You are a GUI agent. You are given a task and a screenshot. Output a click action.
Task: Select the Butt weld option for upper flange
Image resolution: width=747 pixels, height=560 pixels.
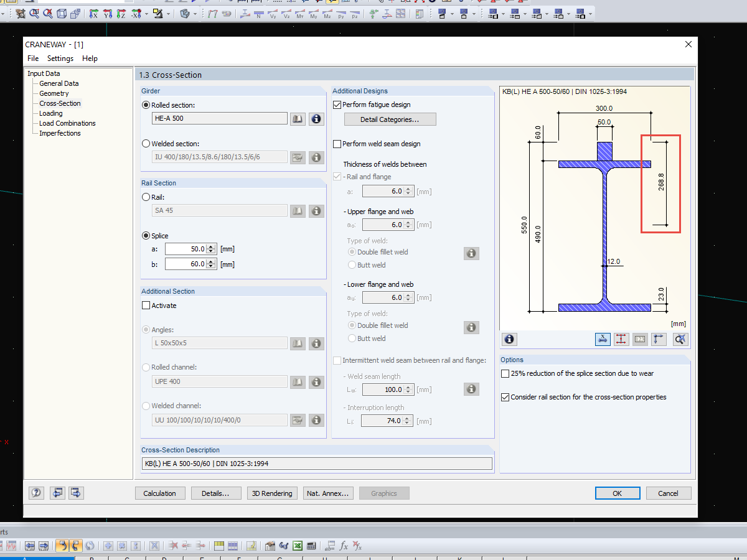click(350, 264)
